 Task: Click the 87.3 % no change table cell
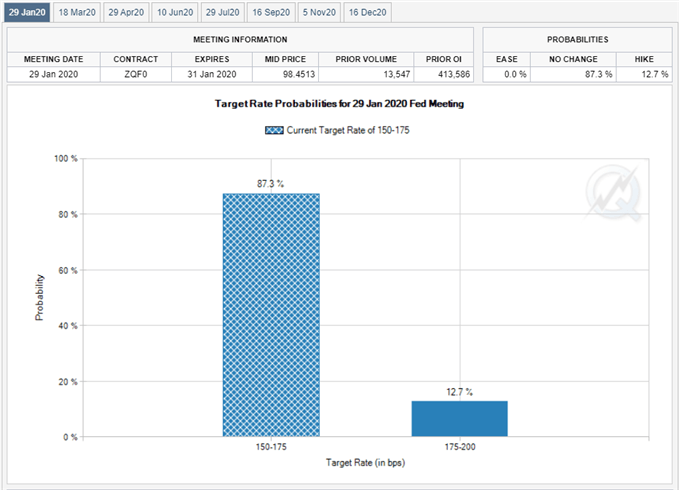[573, 74]
